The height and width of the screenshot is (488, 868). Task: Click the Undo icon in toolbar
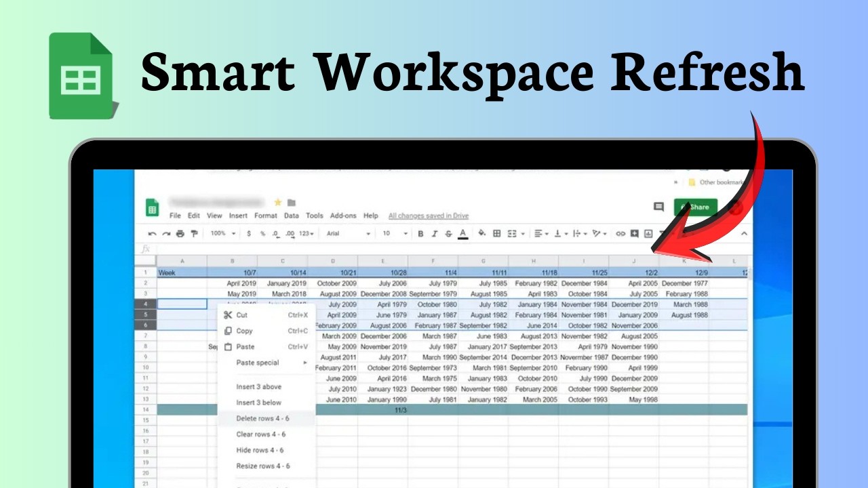click(x=152, y=234)
